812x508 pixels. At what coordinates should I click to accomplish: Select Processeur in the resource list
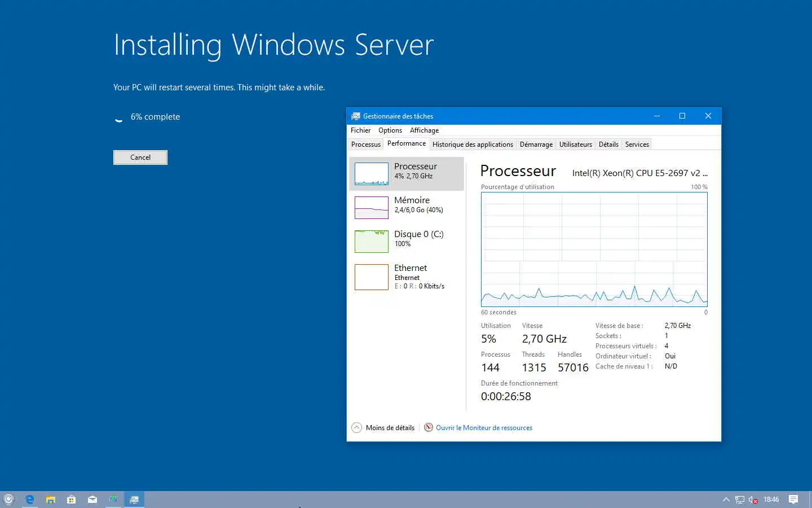pos(407,174)
